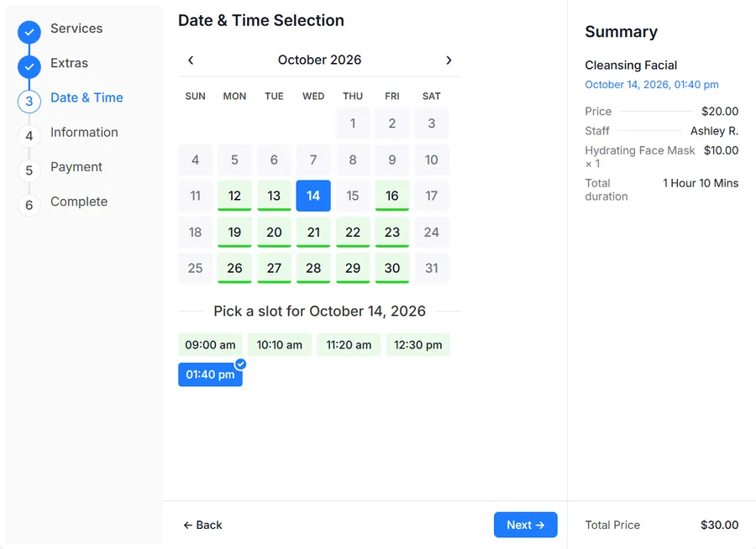
Task: Select October 27 in the calendar
Action: [274, 268]
